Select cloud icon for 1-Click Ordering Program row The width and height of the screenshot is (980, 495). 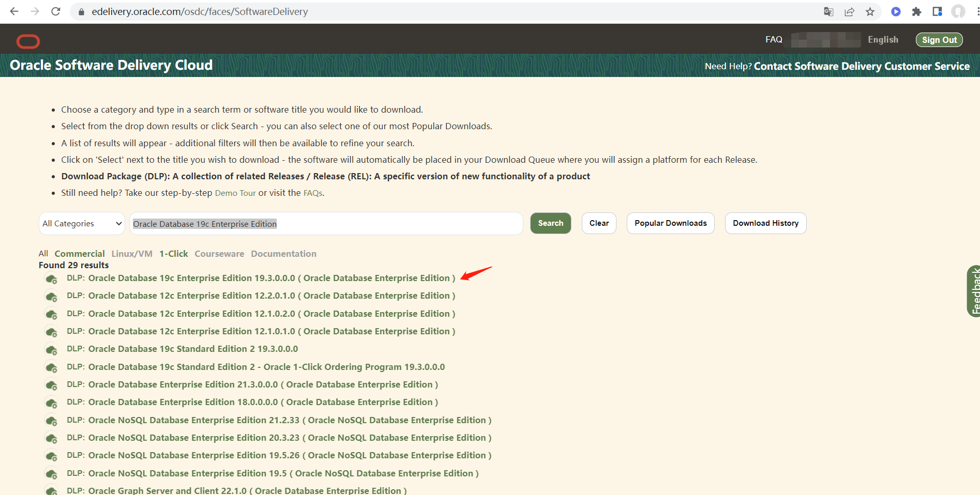[51, 368]
